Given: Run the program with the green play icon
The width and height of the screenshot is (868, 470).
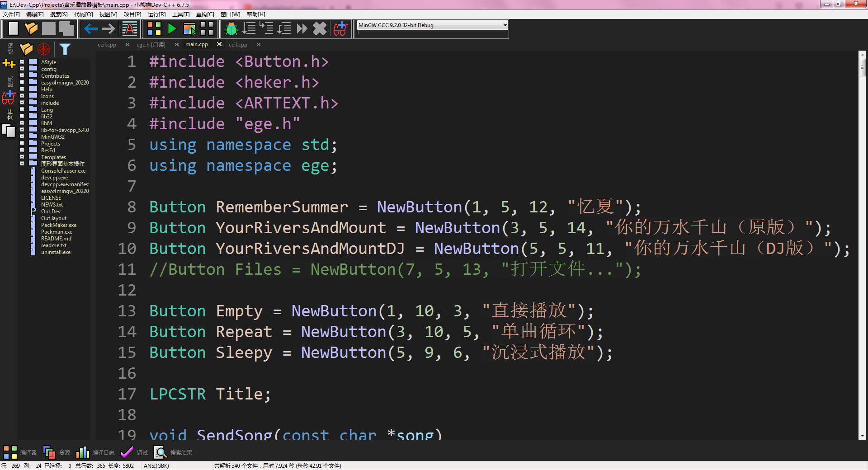Looking at the screenshot, I should (x=172, y=28).
